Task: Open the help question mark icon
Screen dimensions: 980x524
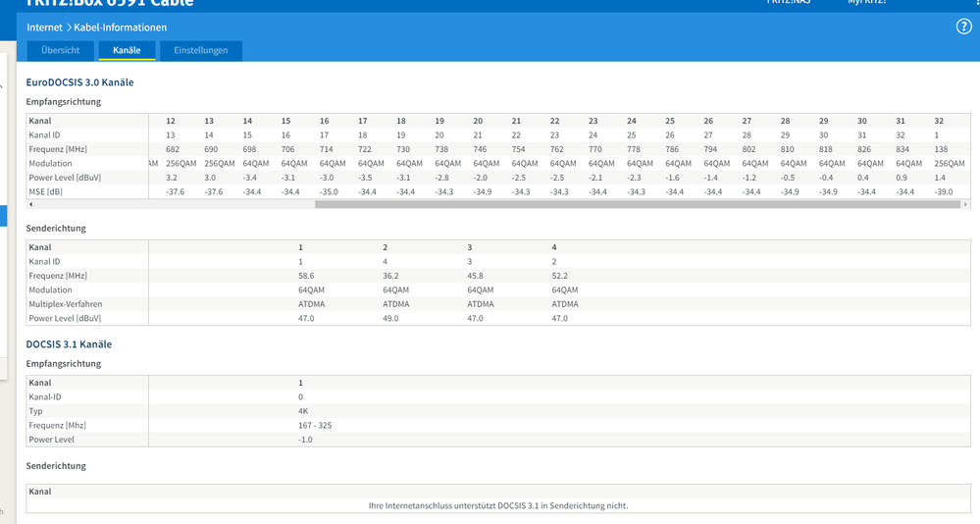Action: coord(963,26)
